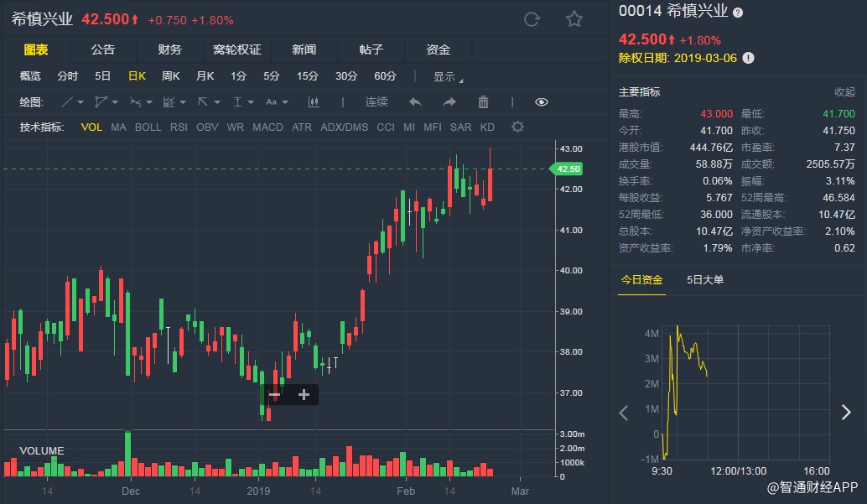Undo the last drawing action
This screenshot has width=867, height=504.
(415, 102)
